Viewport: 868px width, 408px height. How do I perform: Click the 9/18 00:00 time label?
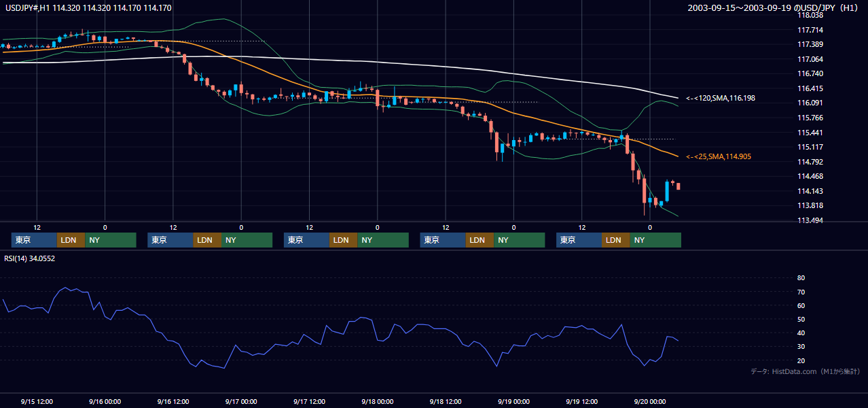(x=377, y=401)
